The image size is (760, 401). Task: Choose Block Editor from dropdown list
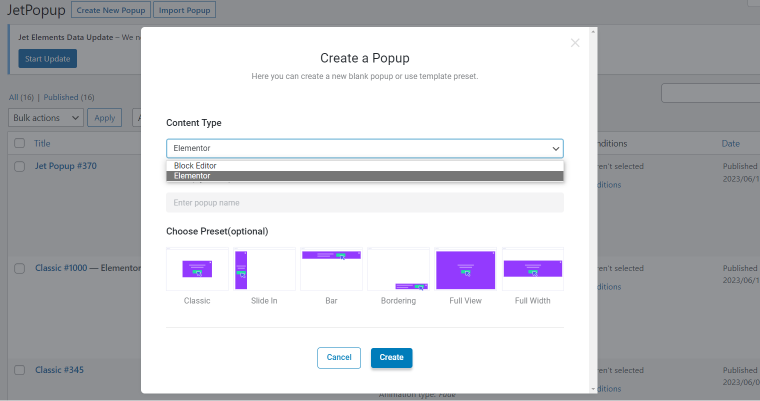click(364, 165)
